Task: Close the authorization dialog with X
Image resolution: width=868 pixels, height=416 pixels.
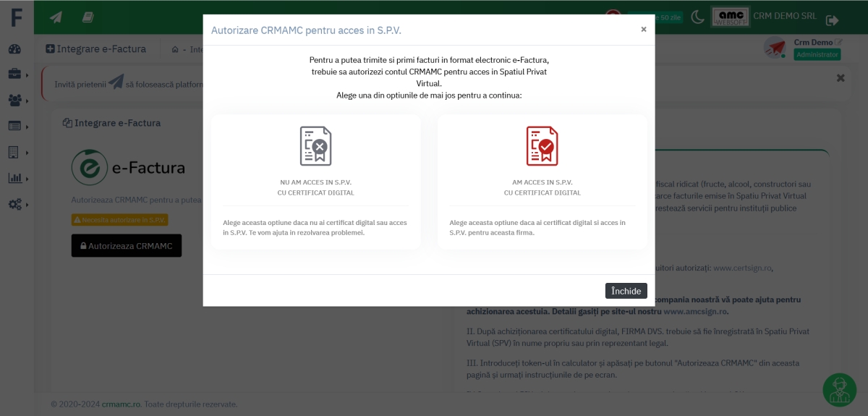Action: pos(643,30)
